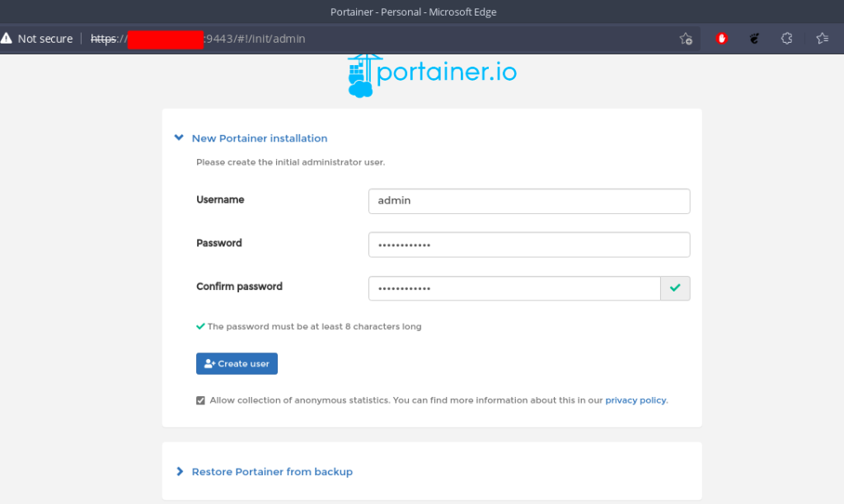Click the Not secure label in the address bar

click(45, 38)
